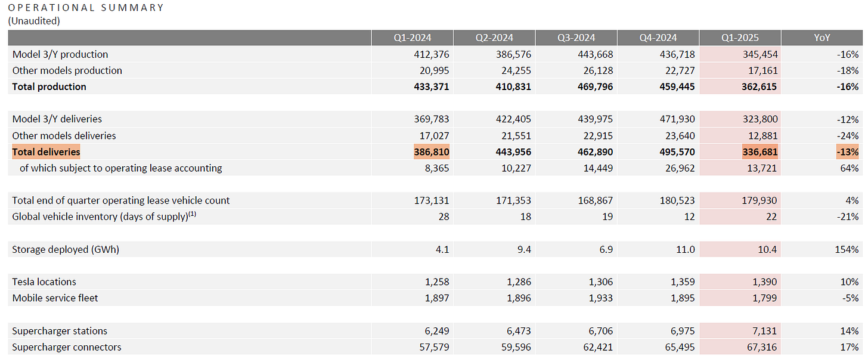Viewport: 868px width, 362px height.
Task: Click the value 20,995
Action: [434, 70]
